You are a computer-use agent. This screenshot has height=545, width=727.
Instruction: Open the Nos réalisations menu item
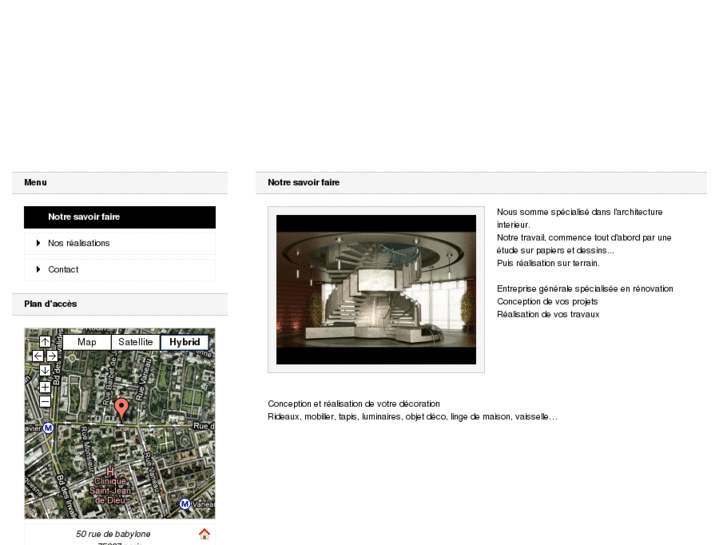click(120, 243)
